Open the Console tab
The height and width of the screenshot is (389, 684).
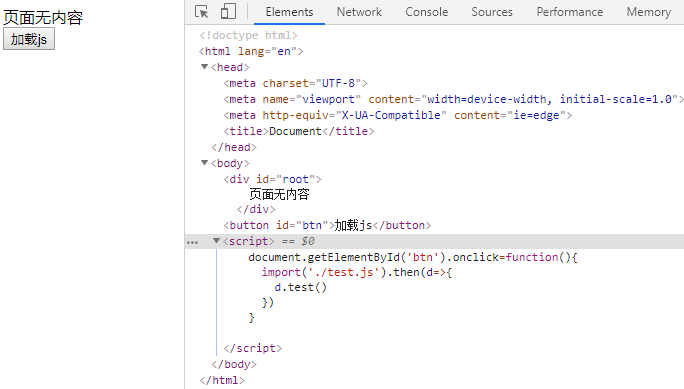427,12
